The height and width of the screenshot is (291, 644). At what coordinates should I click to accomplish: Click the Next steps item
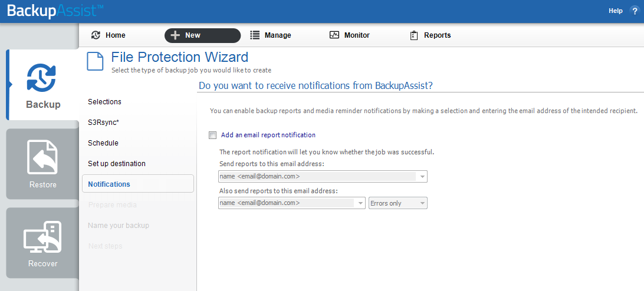pyautogui.click(x=105, y=246)
